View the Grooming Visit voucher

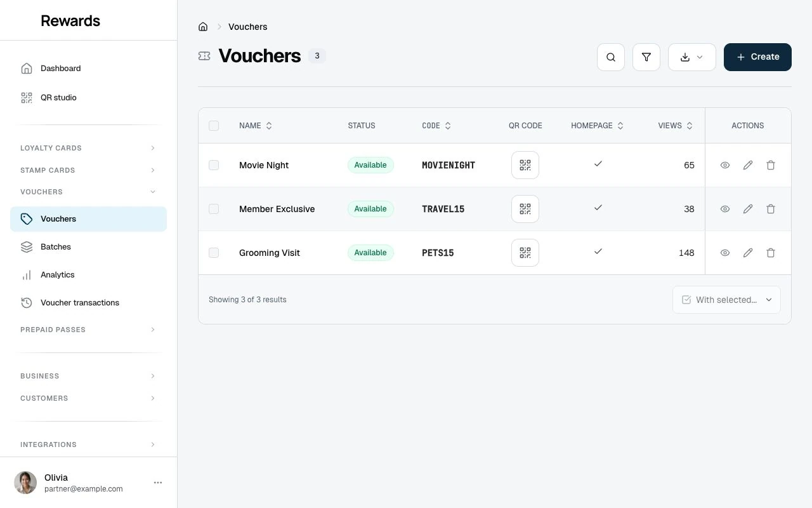[725, 253]
